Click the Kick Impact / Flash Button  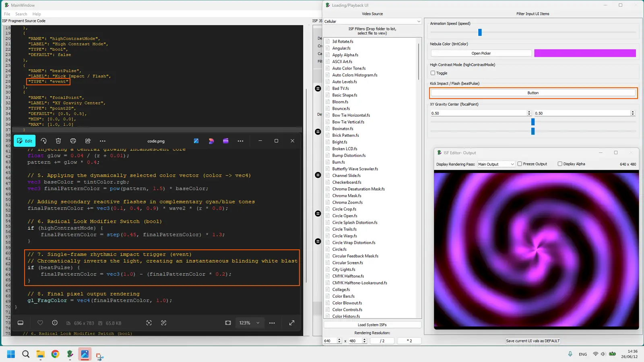[x=533, y=93]
